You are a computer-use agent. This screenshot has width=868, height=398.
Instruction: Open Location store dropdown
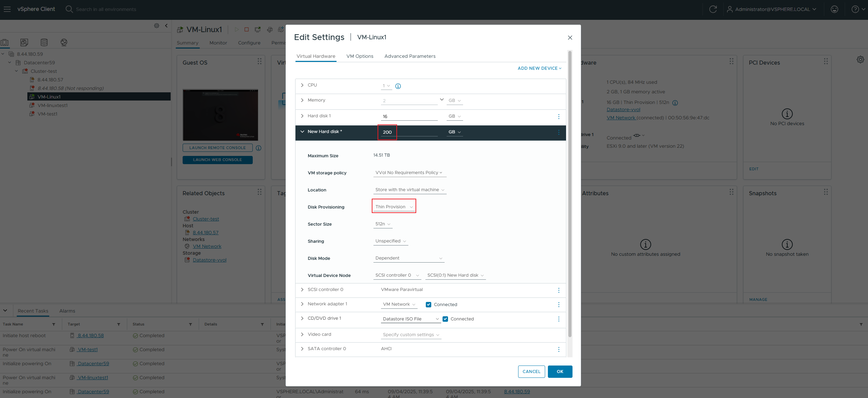[x=410, y=190]
